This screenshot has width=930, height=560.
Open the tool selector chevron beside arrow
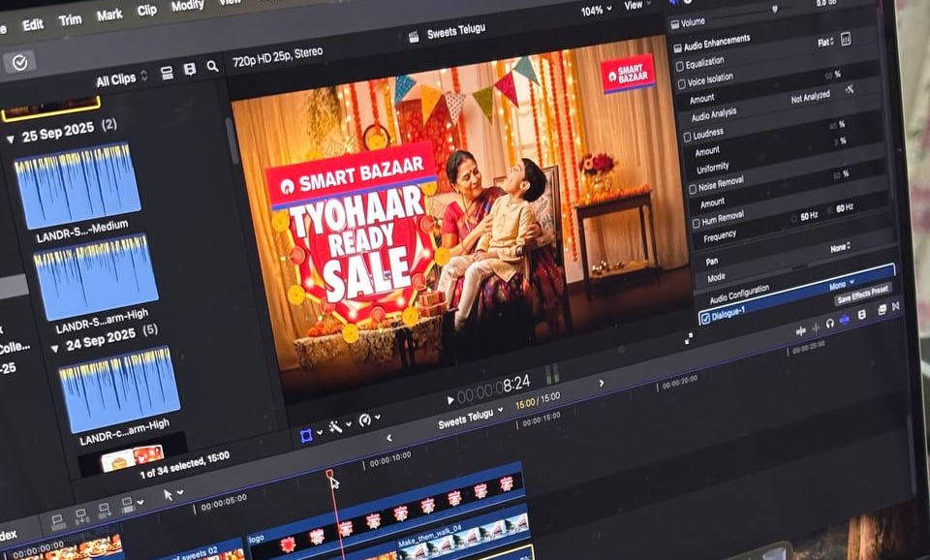pyautogui.click(x=180, y=492)
